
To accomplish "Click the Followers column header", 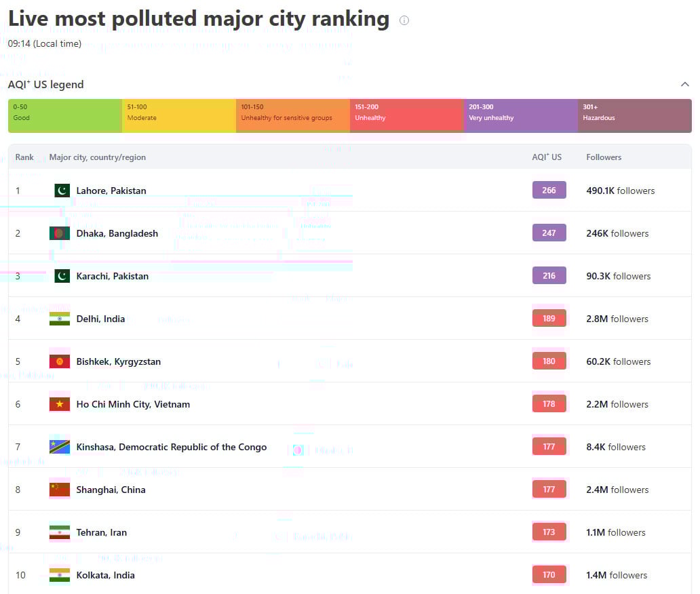I will pos(604,157).
